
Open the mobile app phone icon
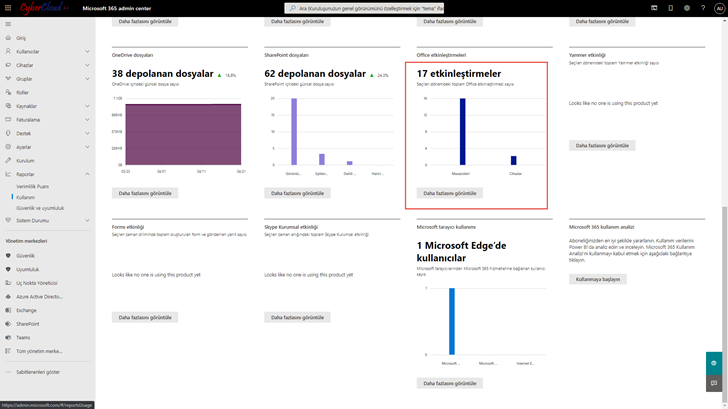pyautogui.click(x=670, y=8)
